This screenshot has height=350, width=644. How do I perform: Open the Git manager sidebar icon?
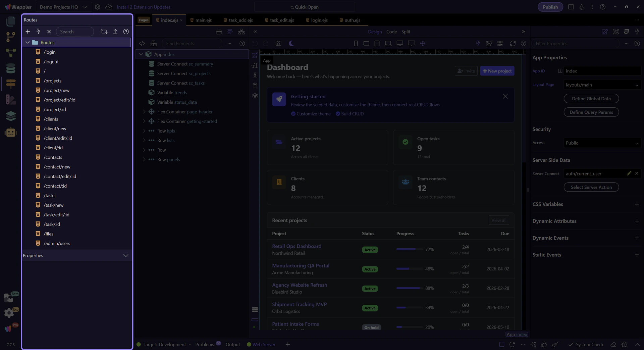click(11, 37)
